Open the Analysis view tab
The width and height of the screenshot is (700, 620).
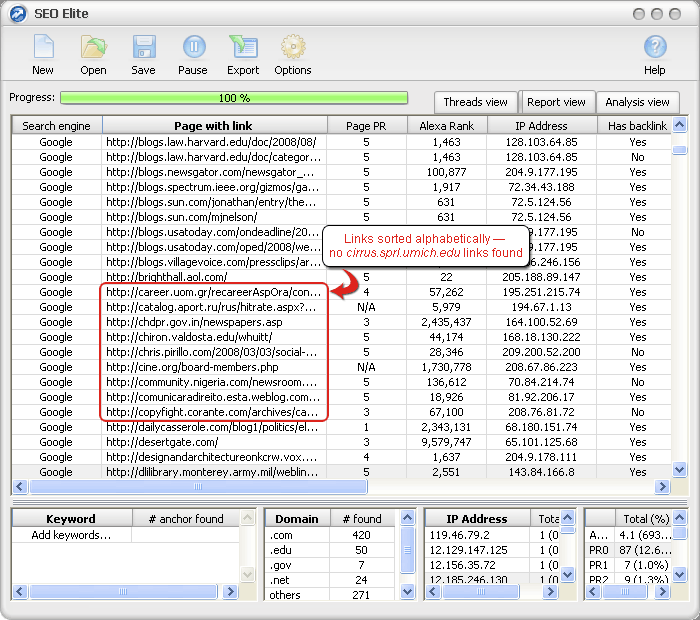point(637,102)
